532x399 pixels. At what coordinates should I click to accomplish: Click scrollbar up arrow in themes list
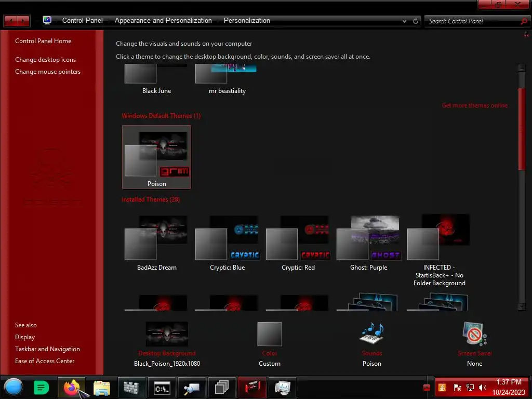pos(522,68)
